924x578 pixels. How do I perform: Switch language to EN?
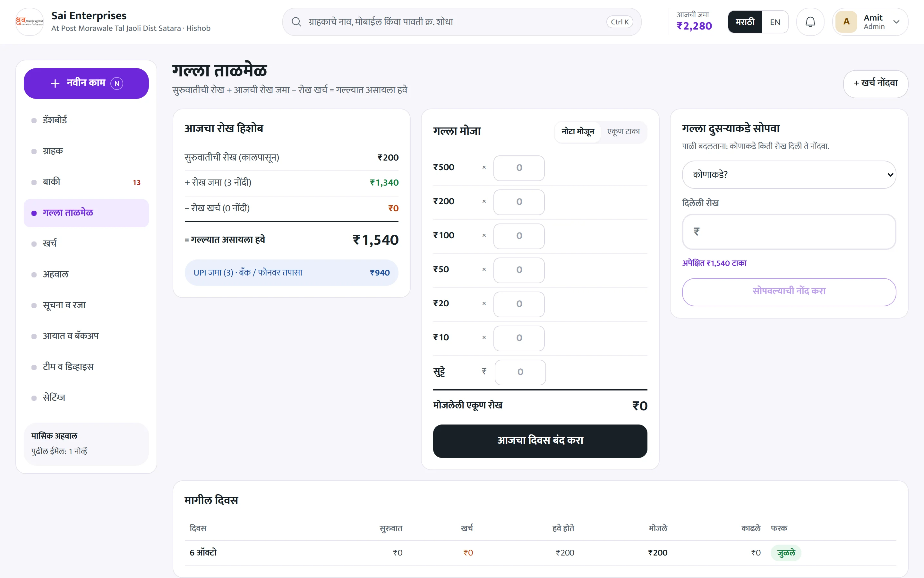click(x=775, y=22)
